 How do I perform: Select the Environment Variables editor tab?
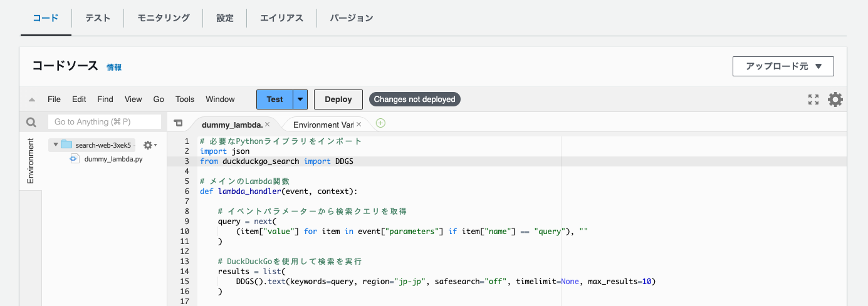click(323, 125)
